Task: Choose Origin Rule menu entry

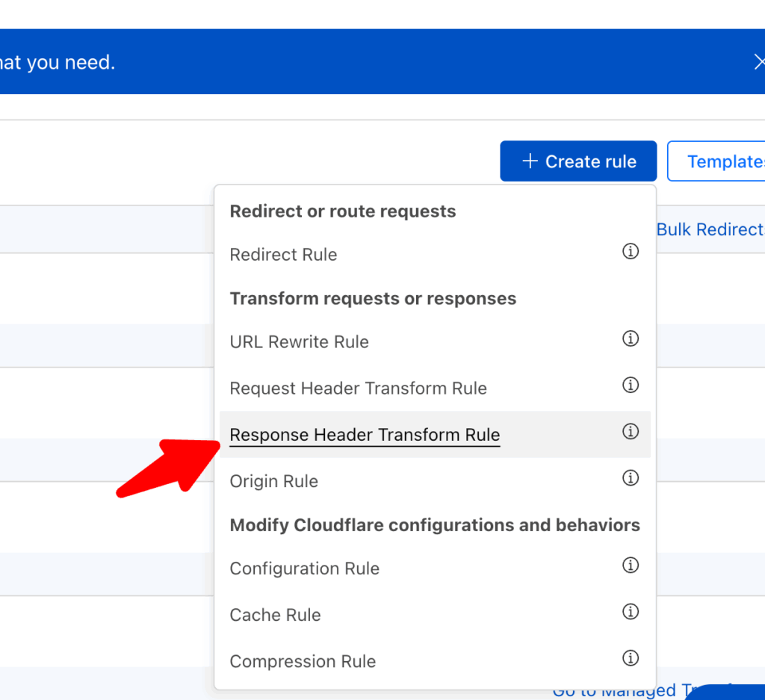Action: click(x=273, y=481)
